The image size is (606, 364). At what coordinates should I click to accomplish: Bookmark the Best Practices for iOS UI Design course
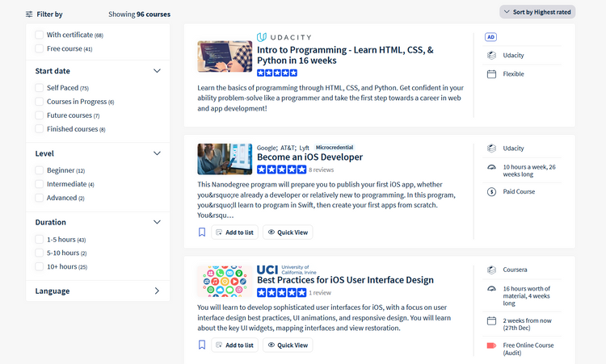(x=202, y=345)
